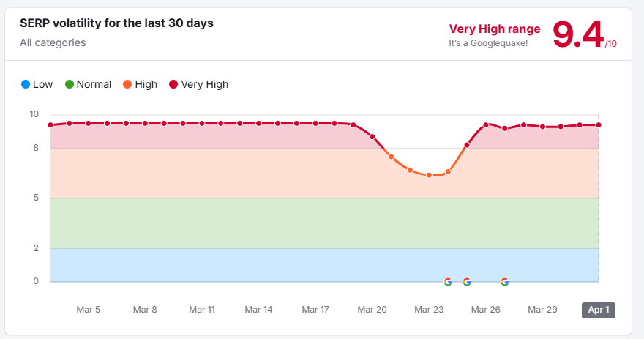
Task: Toggle the High series in the legend
Action: 140,84
